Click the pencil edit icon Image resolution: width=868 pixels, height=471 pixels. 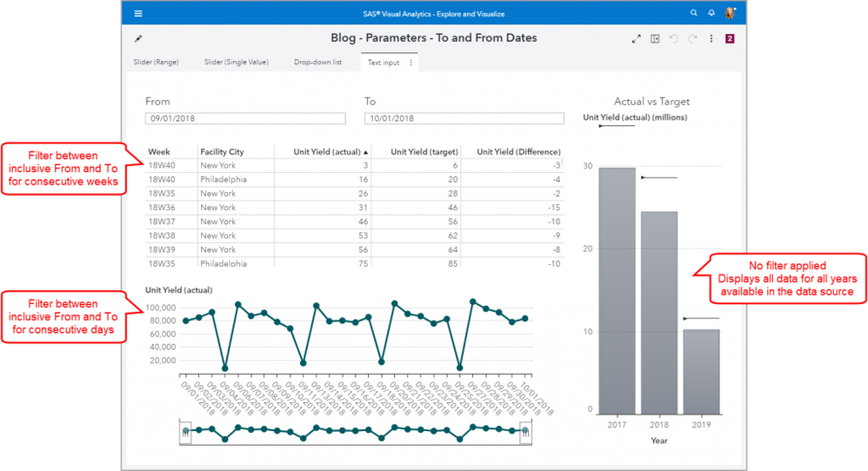(139, 39)
